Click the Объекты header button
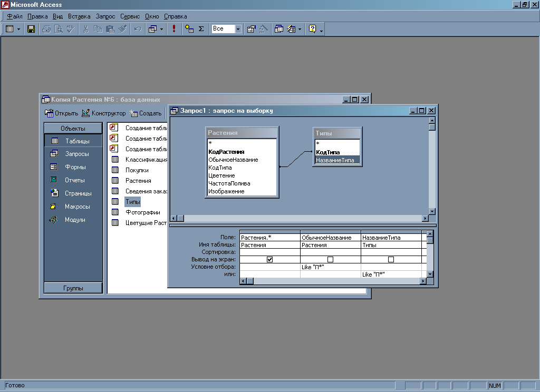Screen dimensions: 540x392 tap(73, 129)
